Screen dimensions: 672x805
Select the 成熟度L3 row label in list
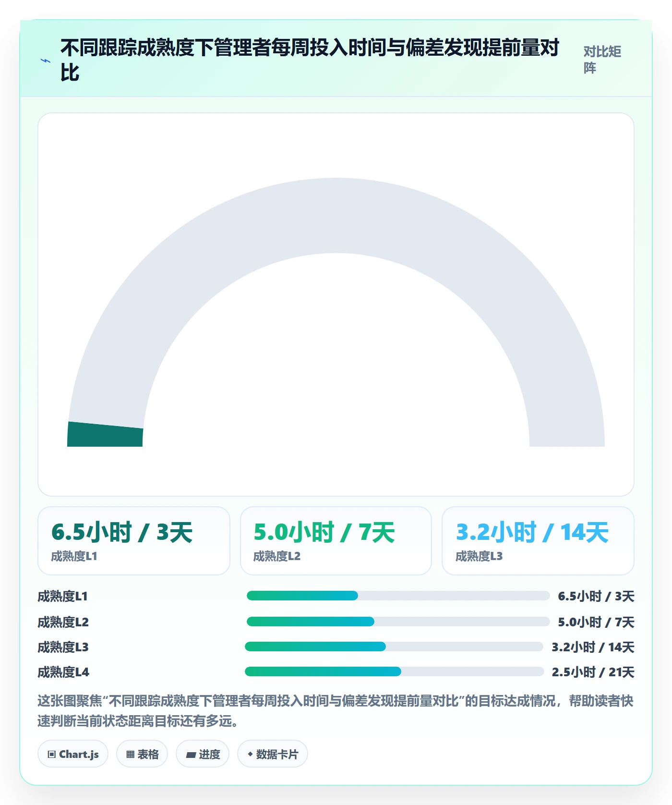(x=63, y=647)
